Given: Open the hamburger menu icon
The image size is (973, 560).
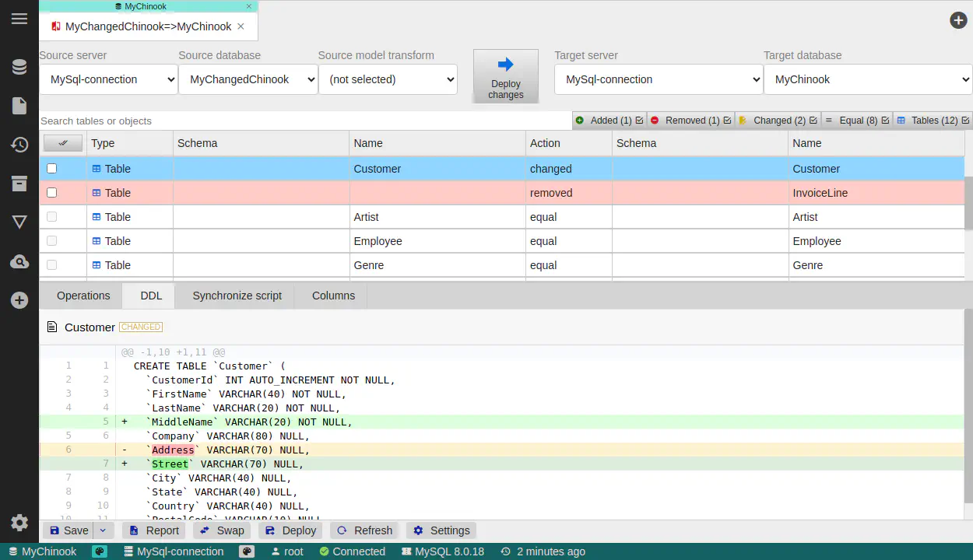Looking at the screenshot, I should [x=19, y=19].
